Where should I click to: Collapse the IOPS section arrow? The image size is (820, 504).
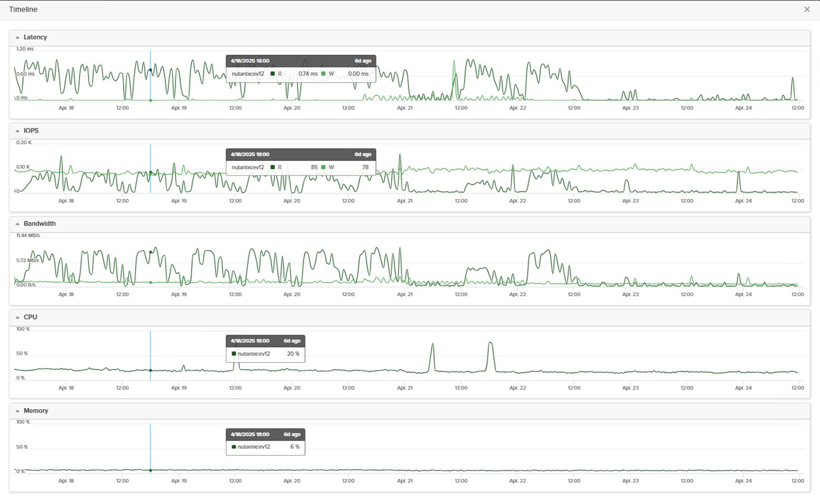click(18, 131)
